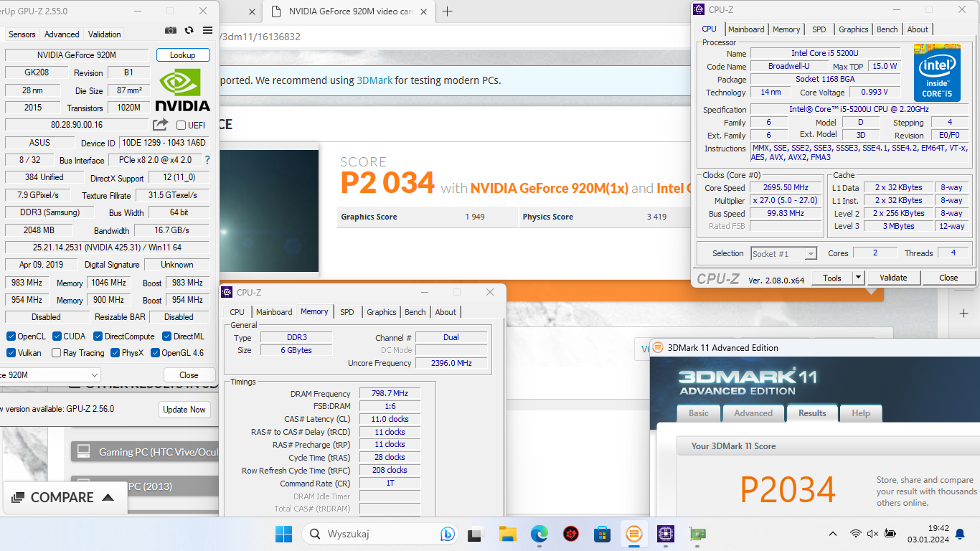This screenshot has width=980, height=551.
Task: Click the battery tray icon
Action: pos(890,534)
